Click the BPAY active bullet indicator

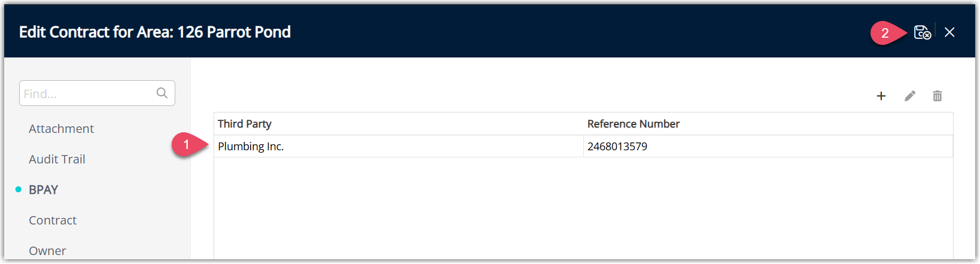pos(19,190)
